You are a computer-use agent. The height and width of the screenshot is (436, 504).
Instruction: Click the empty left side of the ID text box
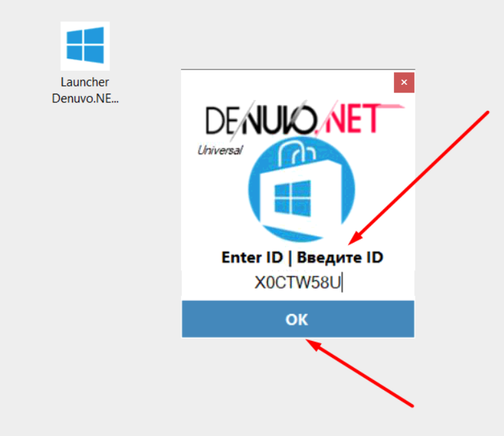click(217, 283)
